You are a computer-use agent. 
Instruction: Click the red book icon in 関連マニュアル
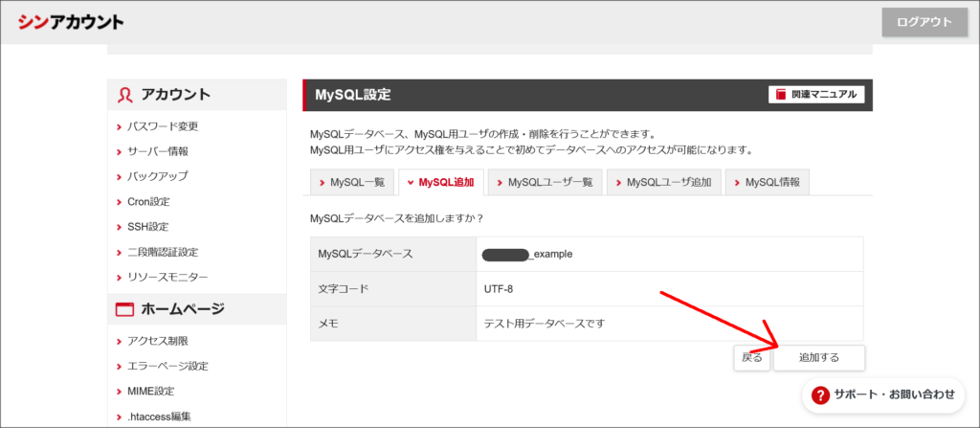(x=781, y=95)
